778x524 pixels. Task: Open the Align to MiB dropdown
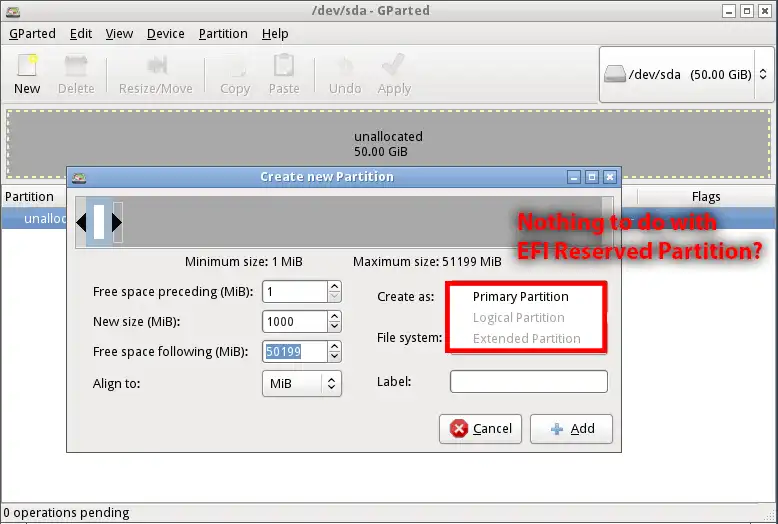(x=302, y=384)
